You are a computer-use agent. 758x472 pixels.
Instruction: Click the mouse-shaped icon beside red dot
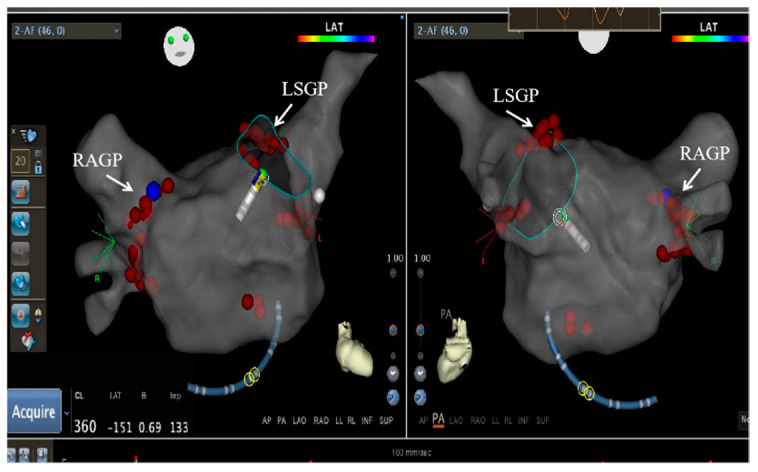[x=38, y=316]
